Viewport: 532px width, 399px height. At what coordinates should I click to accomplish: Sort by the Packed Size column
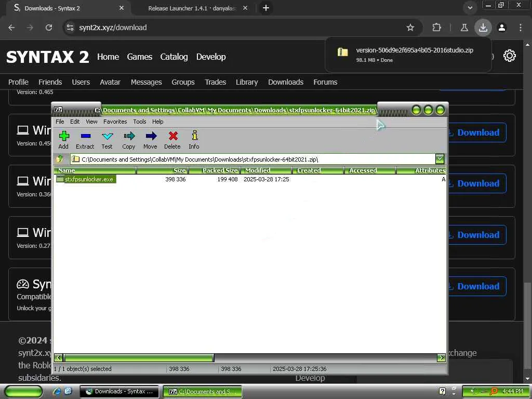point(215,170)
